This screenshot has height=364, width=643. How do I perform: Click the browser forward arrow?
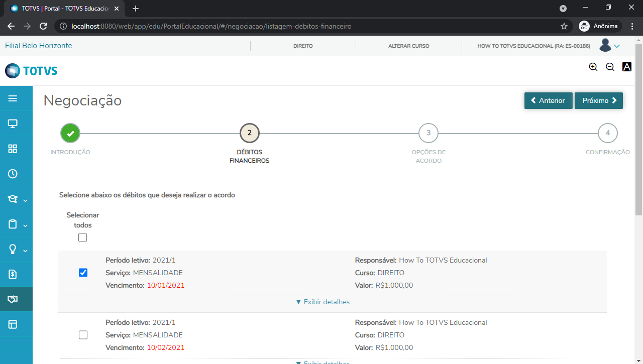(27, 26)
